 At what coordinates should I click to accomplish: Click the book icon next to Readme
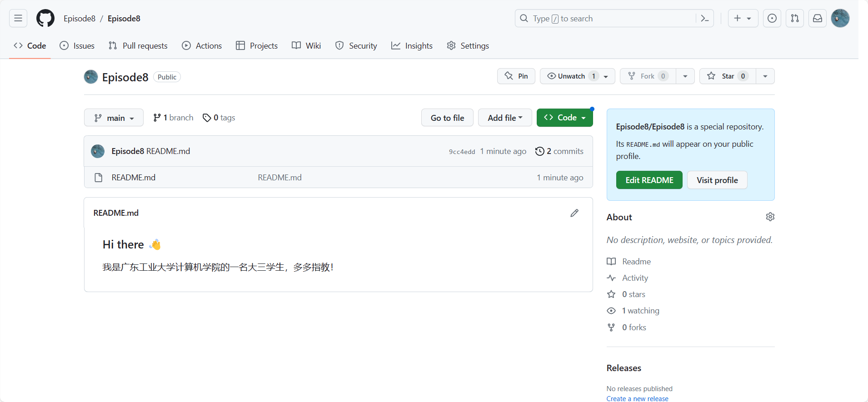click(611, 262)
